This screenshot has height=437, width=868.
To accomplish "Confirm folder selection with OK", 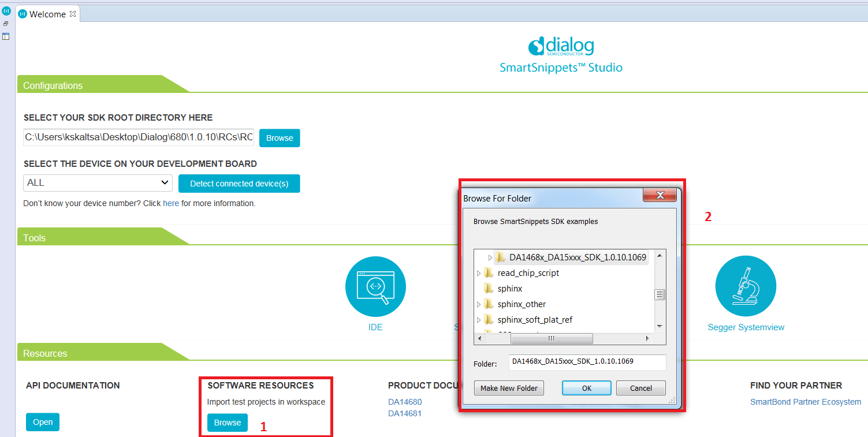I will coord(587,388).
